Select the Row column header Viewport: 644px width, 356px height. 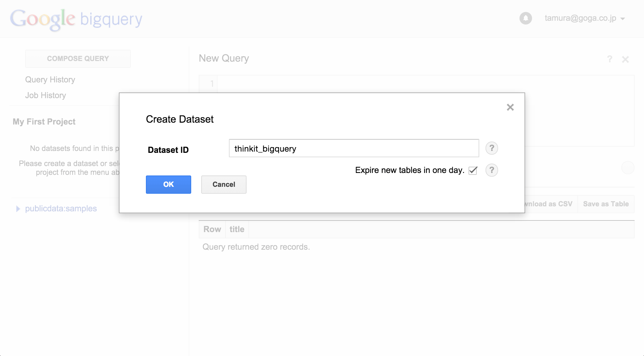pyautogui.click(x=212, y=229)
